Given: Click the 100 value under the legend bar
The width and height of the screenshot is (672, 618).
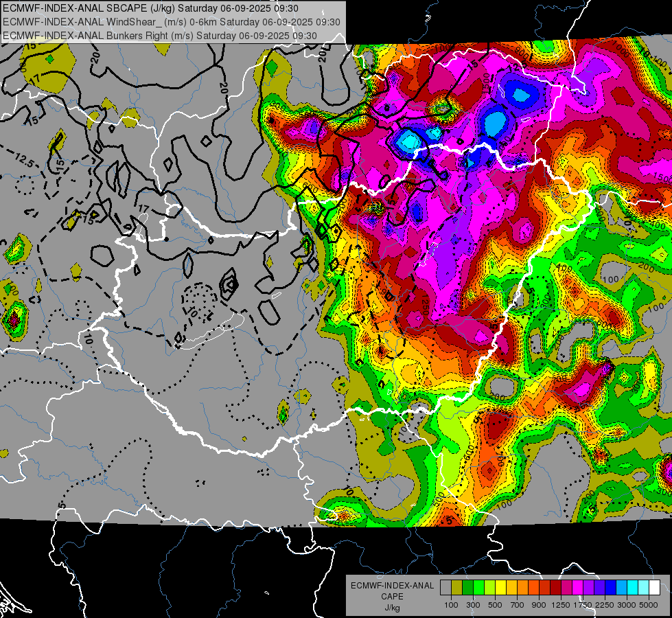Looking at the screenshot, I should [451, 605].
